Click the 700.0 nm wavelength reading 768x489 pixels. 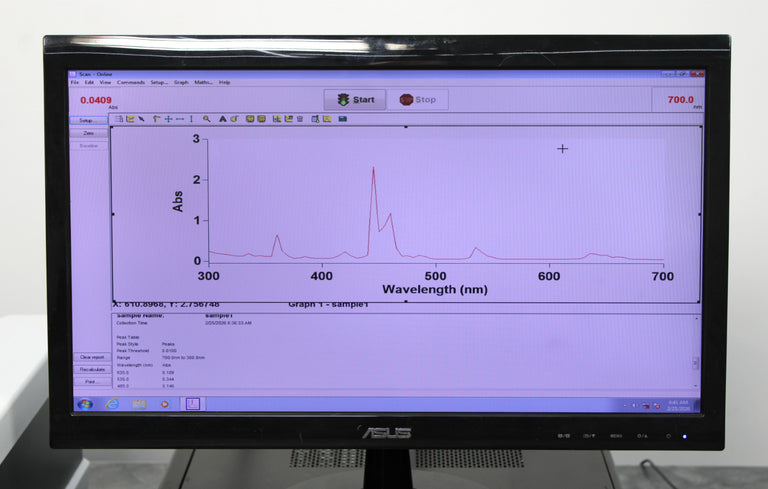click(680, 99)
